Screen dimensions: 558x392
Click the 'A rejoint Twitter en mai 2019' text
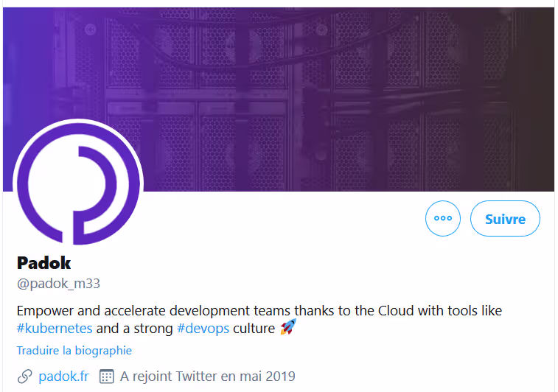click(x=207, y=377)
